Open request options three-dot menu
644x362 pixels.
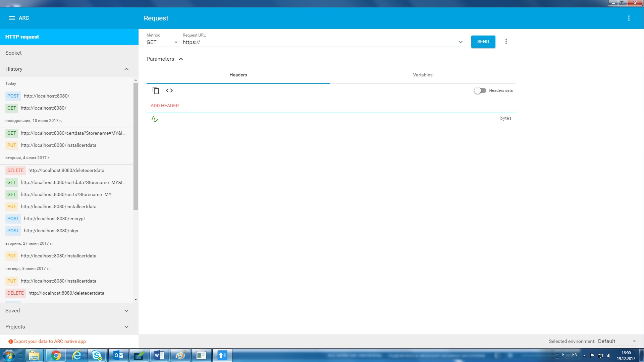tap(506, 42)
